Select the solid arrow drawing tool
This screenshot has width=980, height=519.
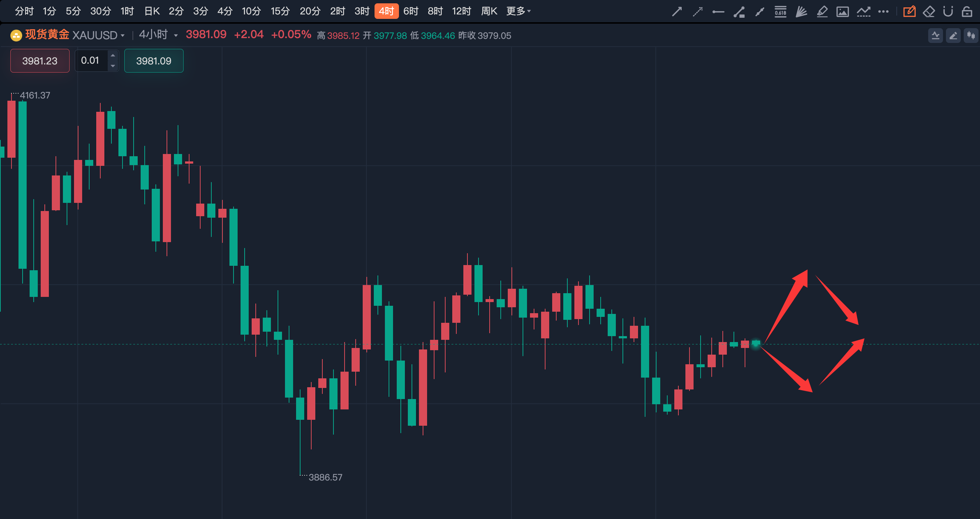tap(677, 11)
